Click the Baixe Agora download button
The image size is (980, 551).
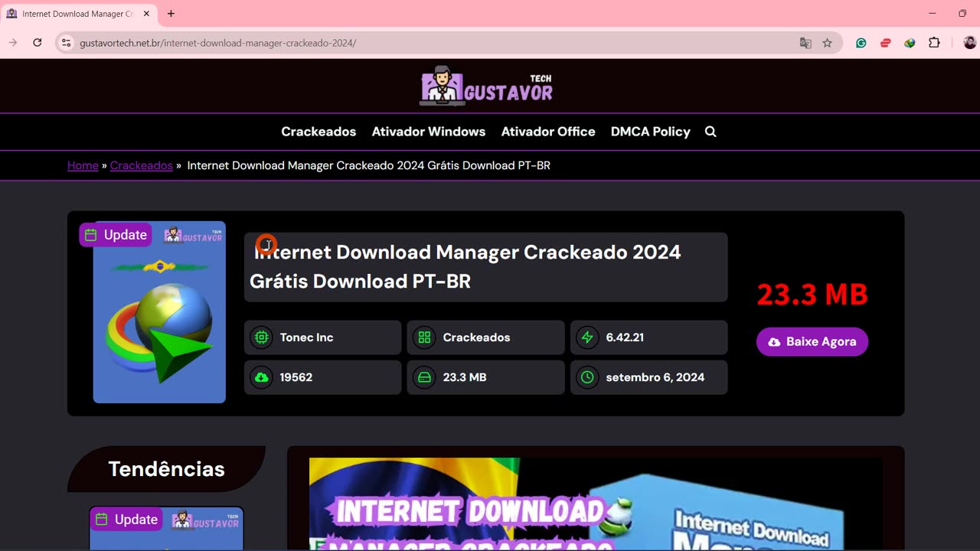(812, 341)
